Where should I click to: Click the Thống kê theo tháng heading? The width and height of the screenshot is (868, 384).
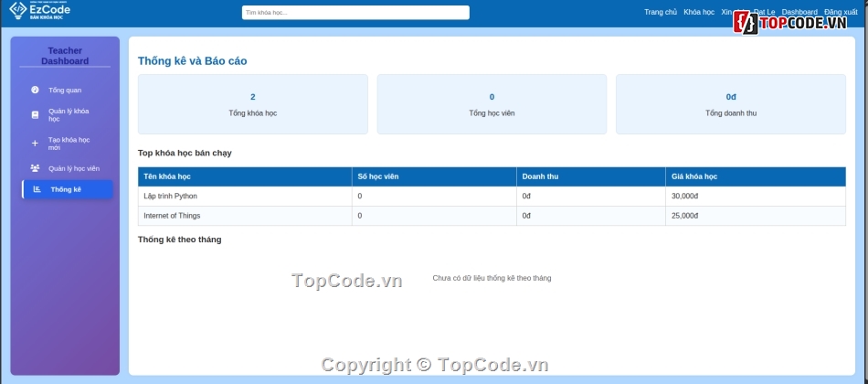tap(179, 240)
